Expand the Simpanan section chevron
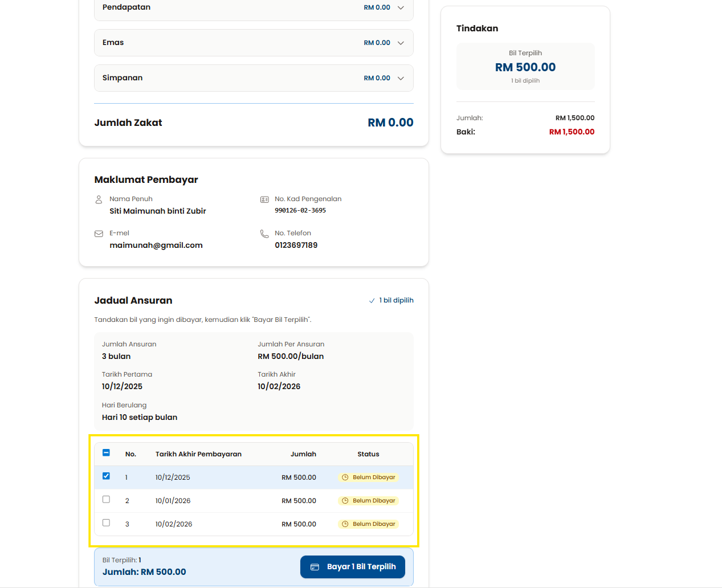The image size is (722, 588). [401, 79]
